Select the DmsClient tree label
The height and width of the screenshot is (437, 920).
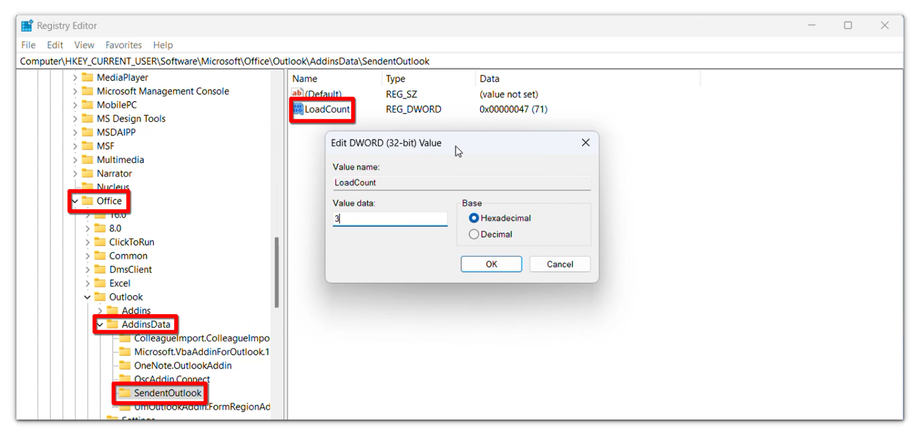tap(130, 270)
